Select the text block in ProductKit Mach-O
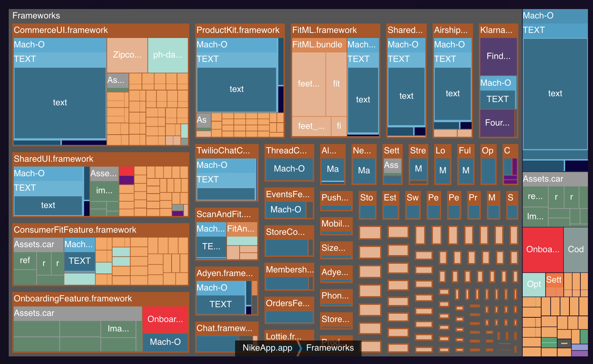593x364 pixels. point(237,89)
